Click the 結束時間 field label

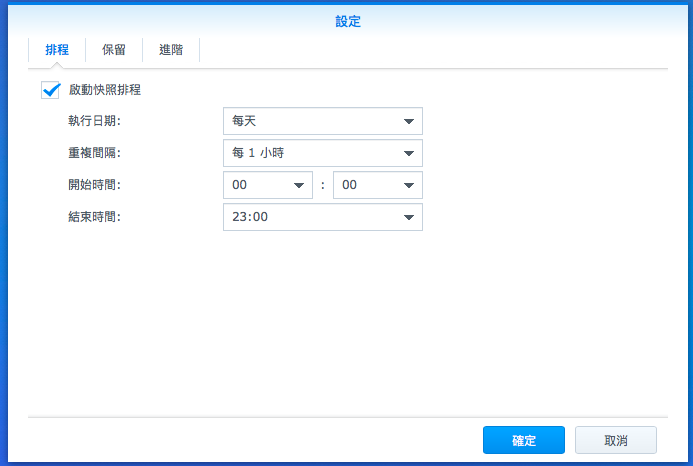tap(94, 218)
